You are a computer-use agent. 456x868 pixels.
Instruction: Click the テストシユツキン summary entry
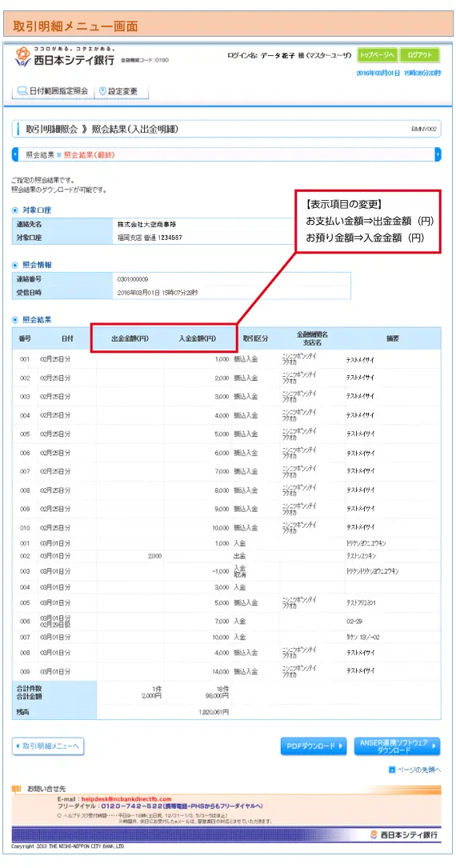click(x=362, y=555)
